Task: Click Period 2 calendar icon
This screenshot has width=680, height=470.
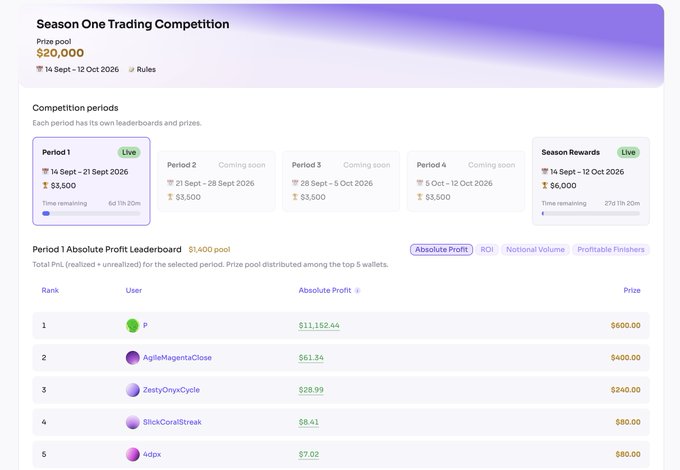Action: 170,183
